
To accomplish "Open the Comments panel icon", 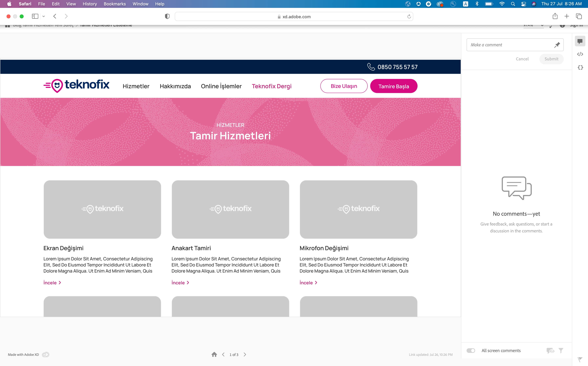I will click(x=580, y=41).
